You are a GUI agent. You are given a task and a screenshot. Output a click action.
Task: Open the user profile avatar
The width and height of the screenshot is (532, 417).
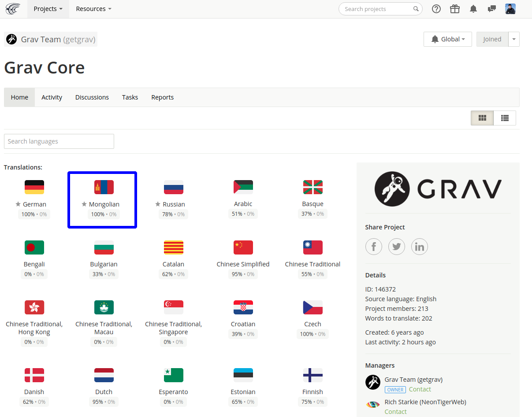(x=510, y=9)
